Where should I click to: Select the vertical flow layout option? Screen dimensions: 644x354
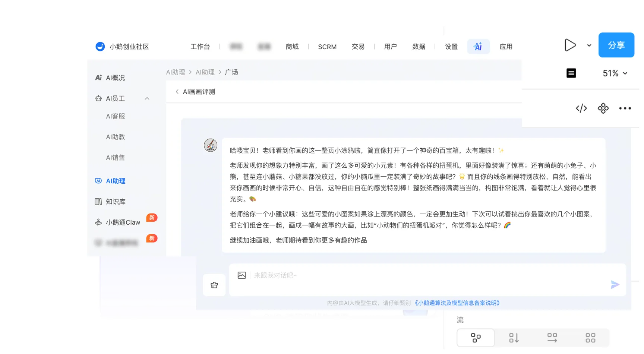click(514, 338)
